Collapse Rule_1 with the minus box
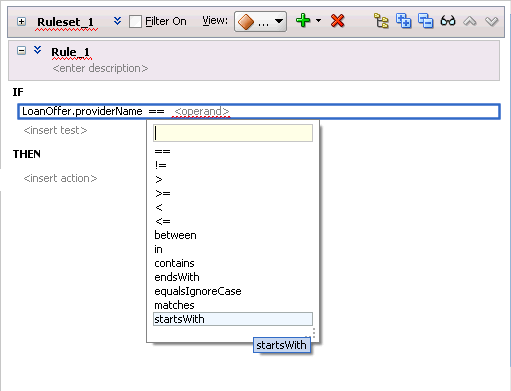Screen dimensions: 511x391 coord(21,51)
